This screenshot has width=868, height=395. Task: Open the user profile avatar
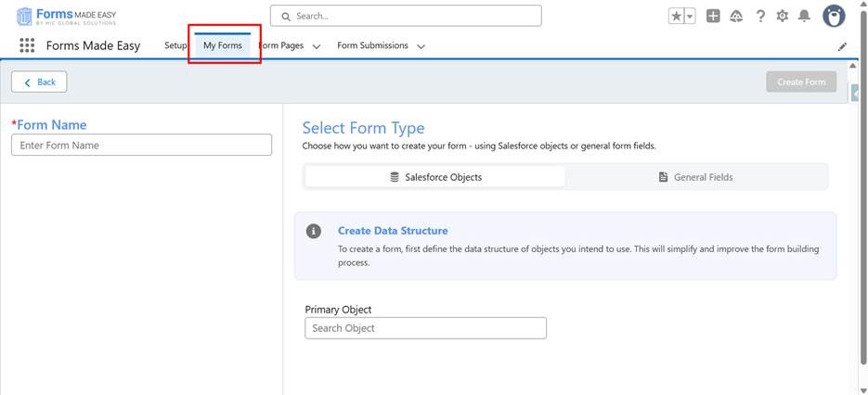pos(835,16)
